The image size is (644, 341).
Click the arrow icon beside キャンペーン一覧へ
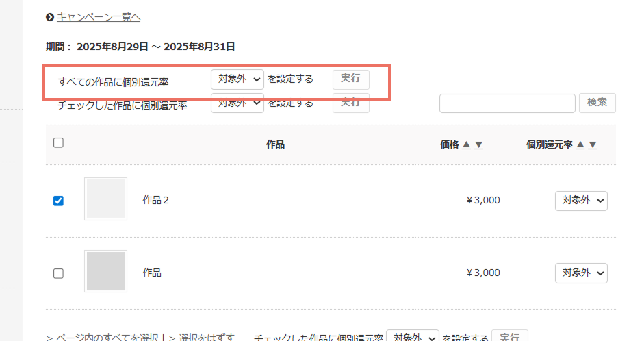(x=50, y=17)
